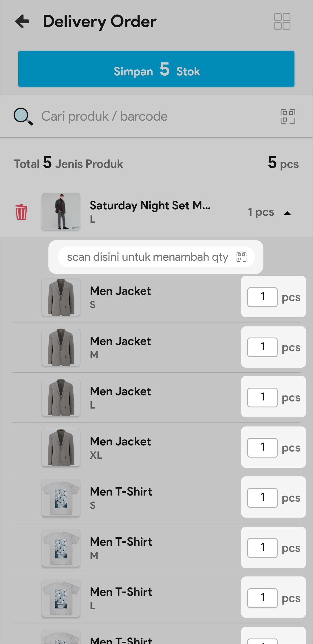This screenshot has width=313, height=644.
Task: Tap the Men T-Shirt size M thumbnail
Action: (61, 548)
